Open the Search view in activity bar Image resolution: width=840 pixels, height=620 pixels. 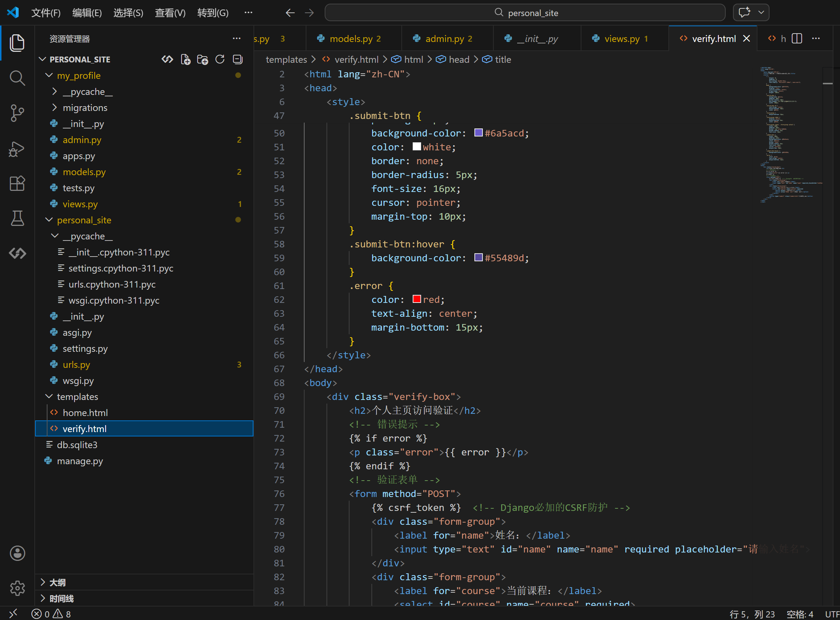point(17,78)
